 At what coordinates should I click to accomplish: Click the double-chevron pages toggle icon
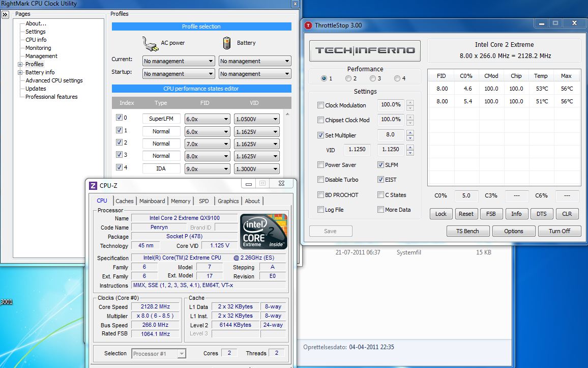(5, 15)
